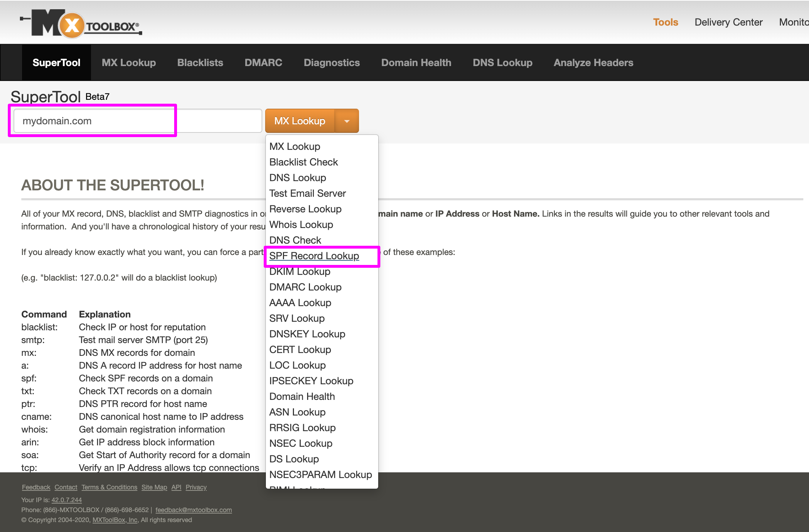The width and height of the screenshot is (809, 532).
Task: Click the DMARC tab icon
Action: 263,63
